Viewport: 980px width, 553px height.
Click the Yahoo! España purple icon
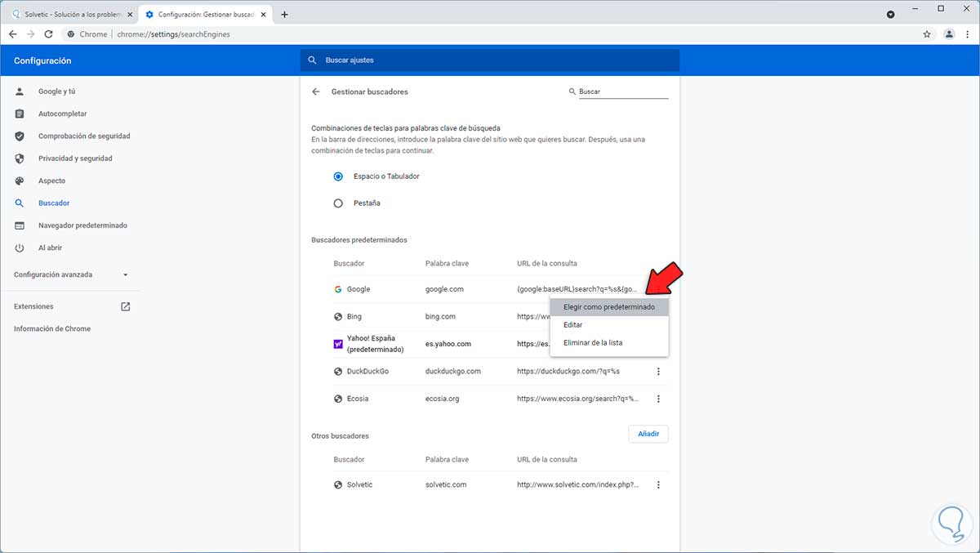338,344
